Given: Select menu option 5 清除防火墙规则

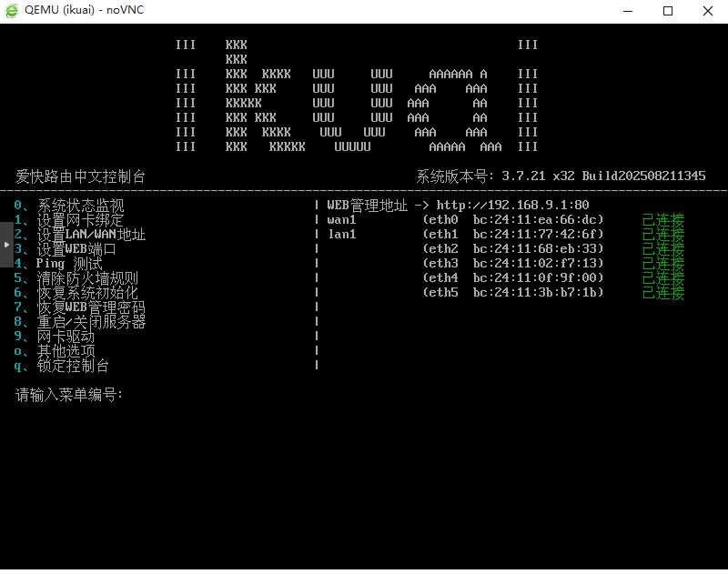Looking at the screenshot, I should point(76,278).
